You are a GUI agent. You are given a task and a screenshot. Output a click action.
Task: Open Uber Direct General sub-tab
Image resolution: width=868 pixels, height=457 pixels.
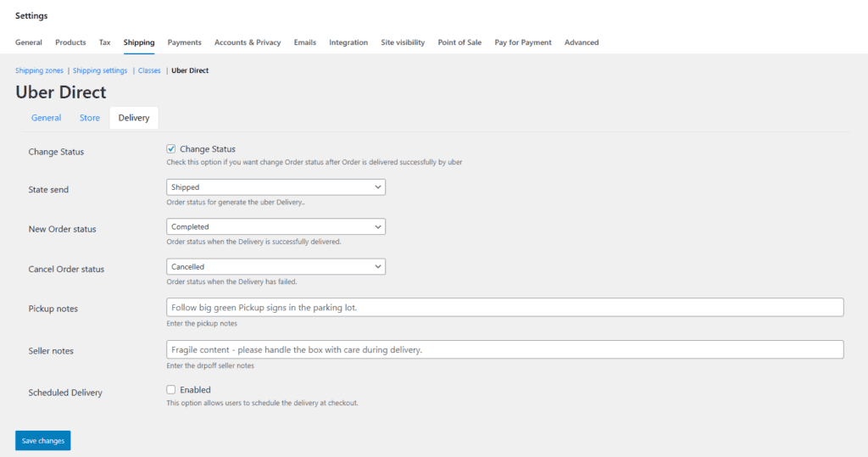tap(46, 118)
